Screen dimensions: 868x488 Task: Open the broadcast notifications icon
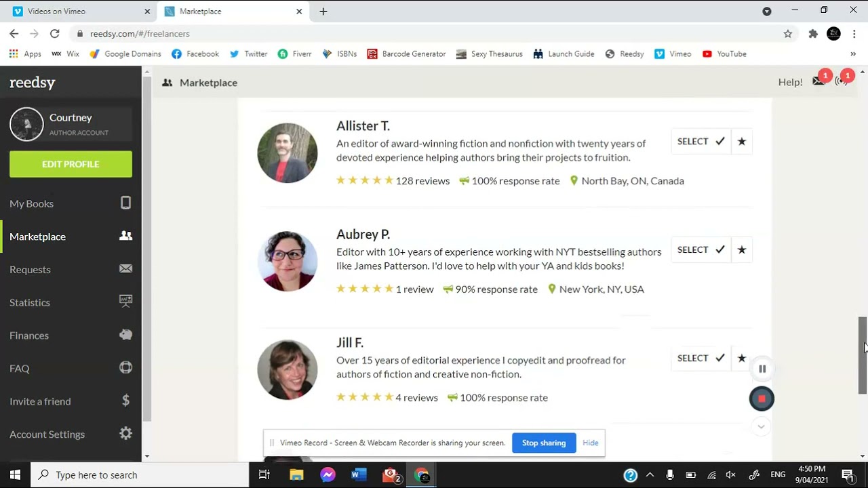point(842,81)
